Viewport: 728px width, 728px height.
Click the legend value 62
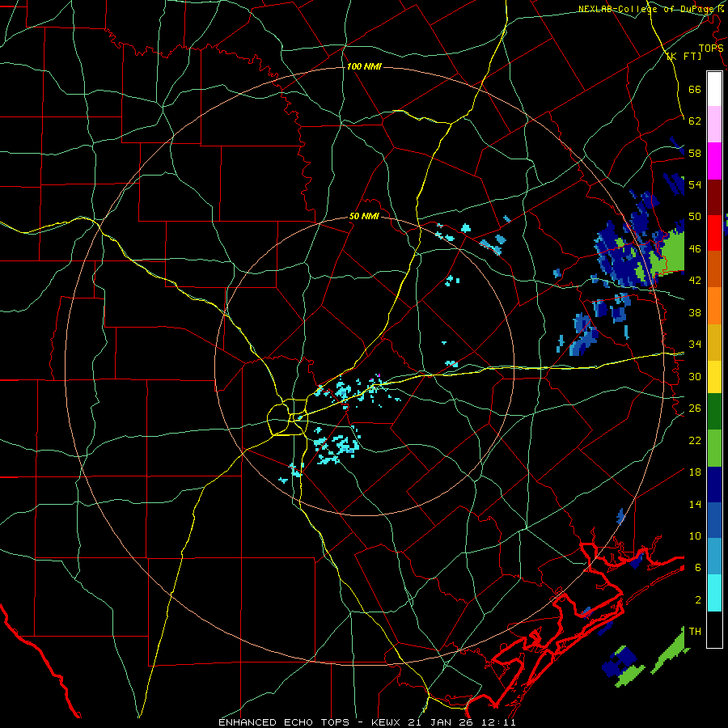pos(695,121)
